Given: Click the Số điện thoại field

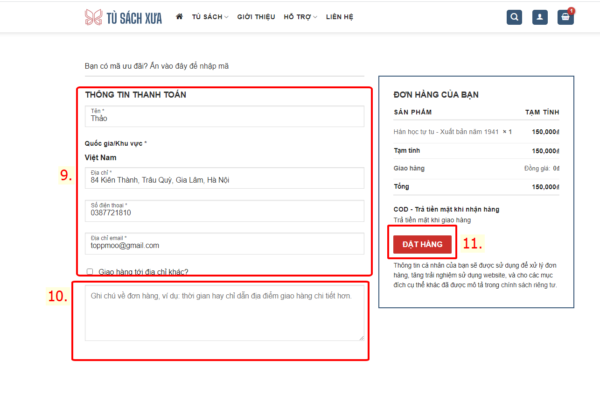Looking at the screenshot, I should click(225, 211).
